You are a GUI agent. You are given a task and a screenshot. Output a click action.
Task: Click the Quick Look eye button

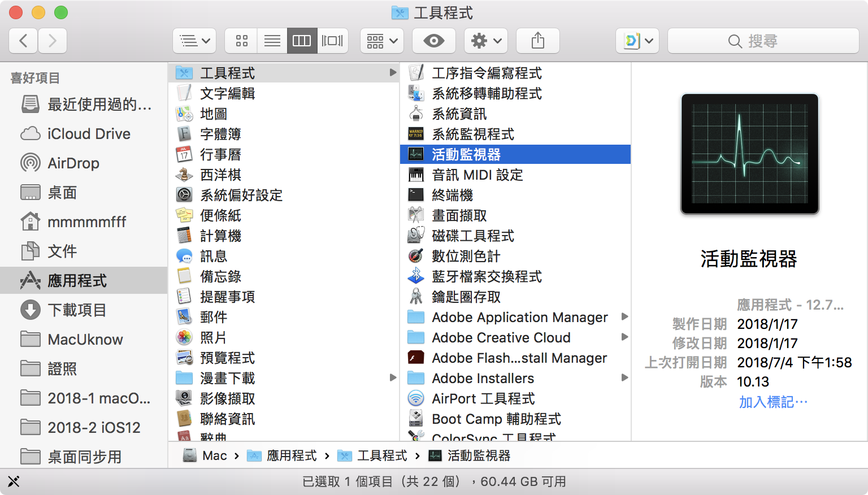[x=434, y=41]
